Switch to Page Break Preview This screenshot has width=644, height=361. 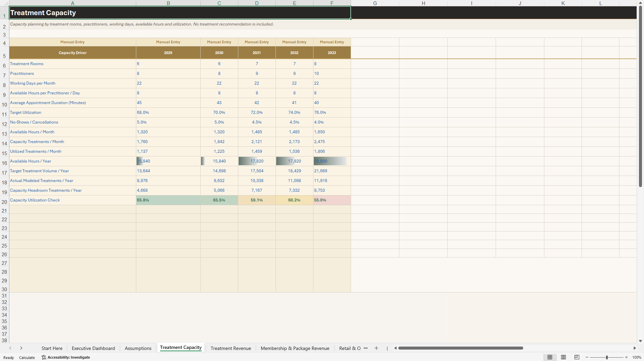(577, 357)
